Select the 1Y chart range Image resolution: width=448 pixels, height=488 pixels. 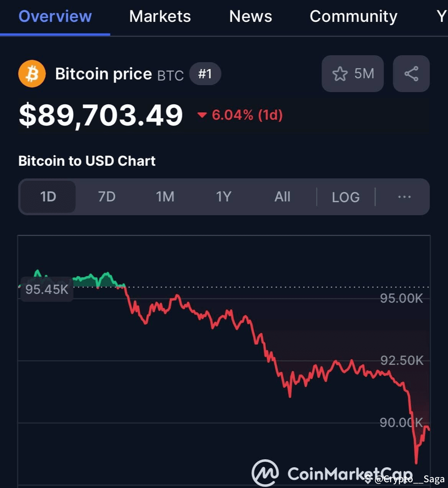click(x=224, y=197)
